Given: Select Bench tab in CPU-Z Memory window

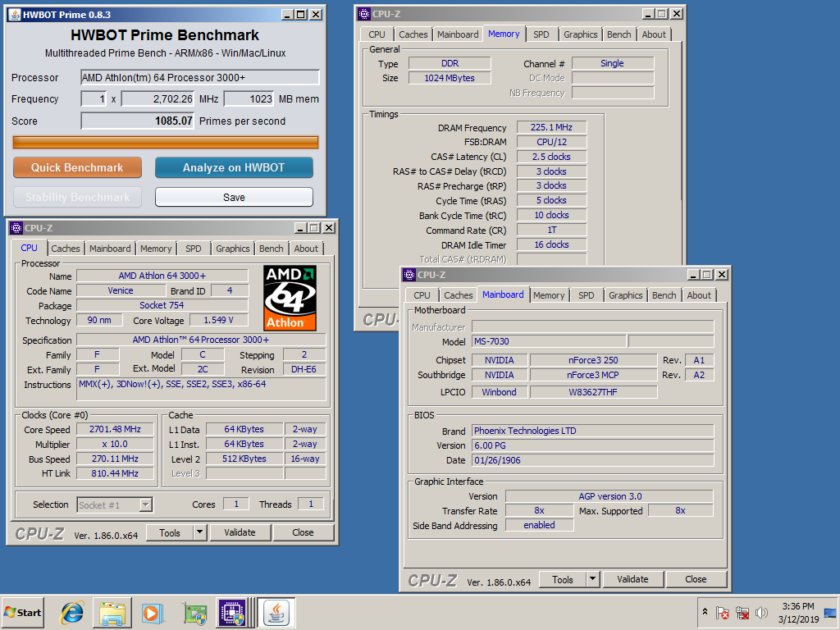Looking at the screenshot, I should [619, 34].
